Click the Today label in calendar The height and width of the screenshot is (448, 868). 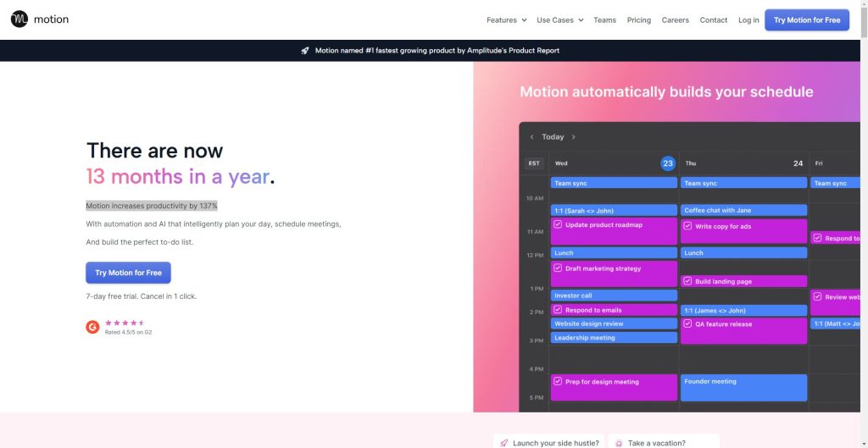[553, 137]
